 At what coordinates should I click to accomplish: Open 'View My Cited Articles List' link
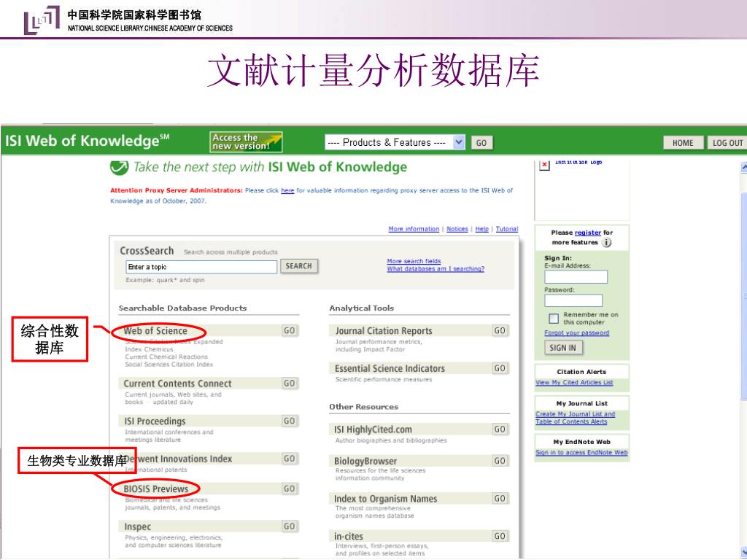(x=574, y=382)
